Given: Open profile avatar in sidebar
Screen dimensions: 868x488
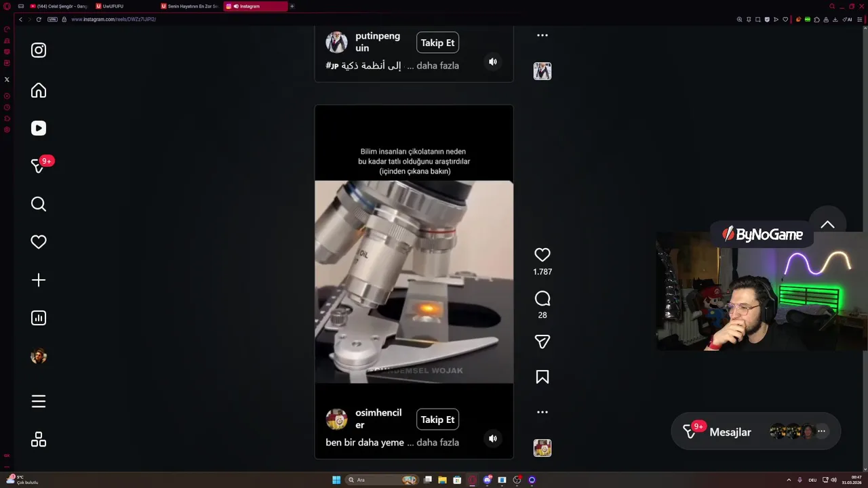Looking at the screenshot, I should (39, 356).
